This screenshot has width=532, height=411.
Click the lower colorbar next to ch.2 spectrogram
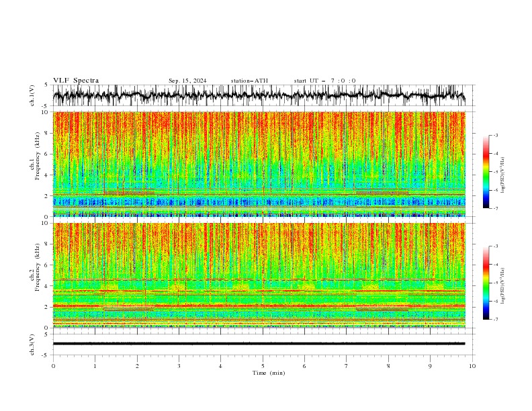(486, 283)
